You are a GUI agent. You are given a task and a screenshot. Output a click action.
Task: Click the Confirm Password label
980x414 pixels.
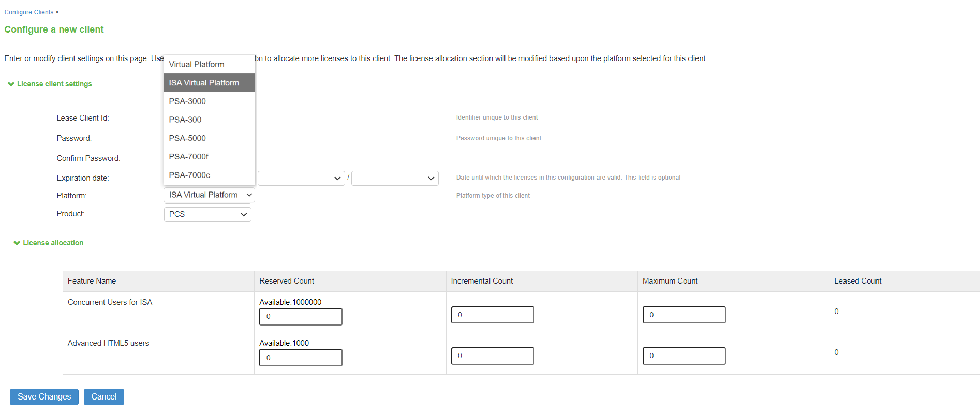pos(88,158)
